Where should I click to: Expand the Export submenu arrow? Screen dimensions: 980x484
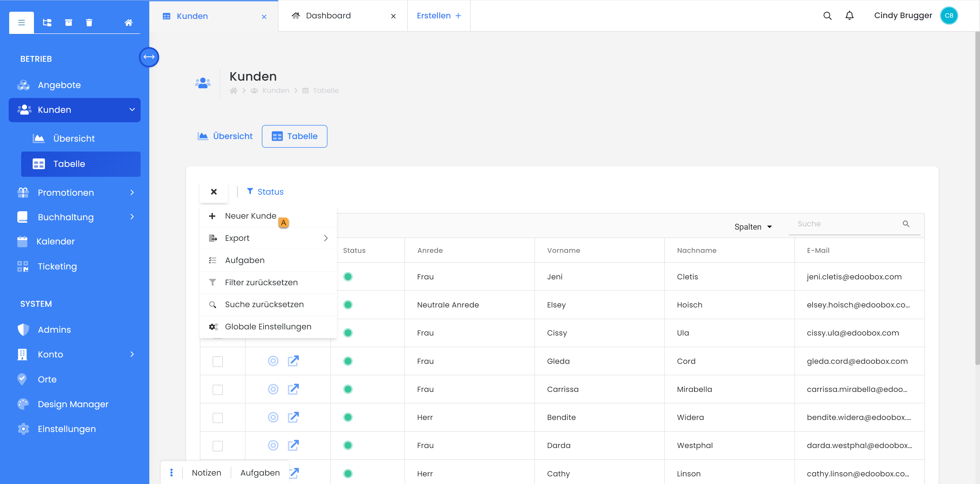point(326,238)
